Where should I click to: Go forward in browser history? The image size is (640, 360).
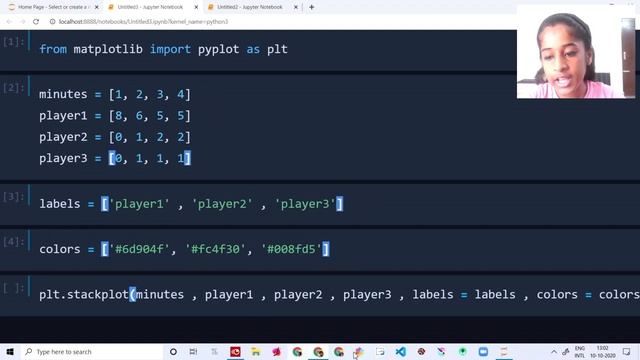pyautogui.click(x=22, y=22)
